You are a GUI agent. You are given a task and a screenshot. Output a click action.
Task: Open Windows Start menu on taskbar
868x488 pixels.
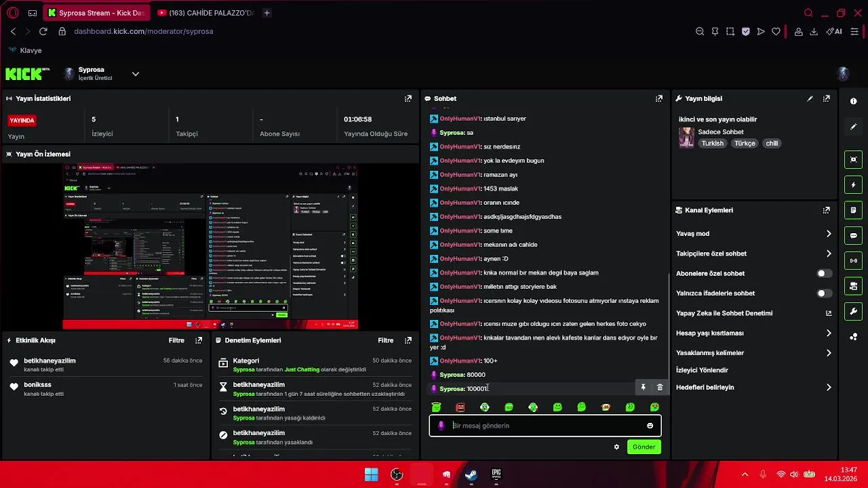pyautogui.click(x=372, y=474)
